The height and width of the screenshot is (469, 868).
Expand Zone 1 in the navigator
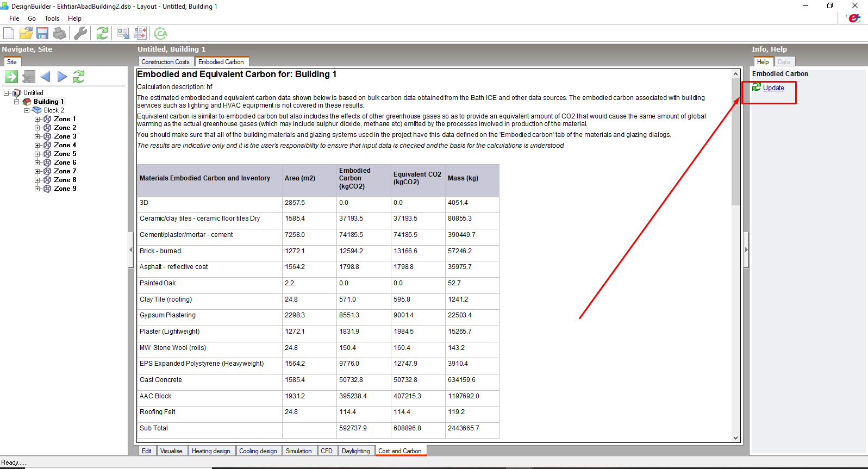[x=38, y=119]
